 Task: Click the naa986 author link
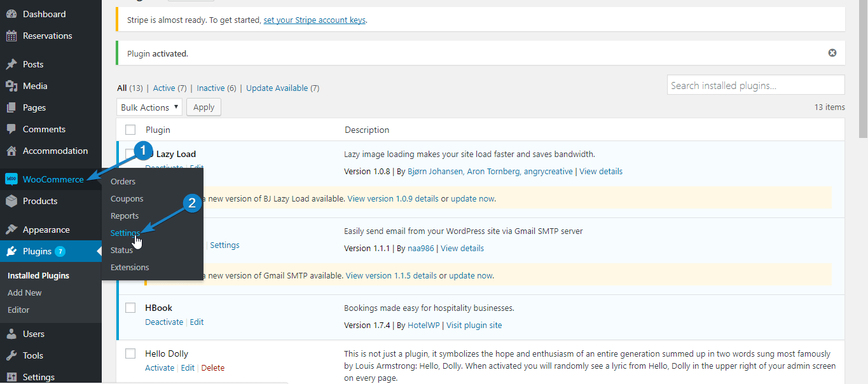tap(420, 248)
